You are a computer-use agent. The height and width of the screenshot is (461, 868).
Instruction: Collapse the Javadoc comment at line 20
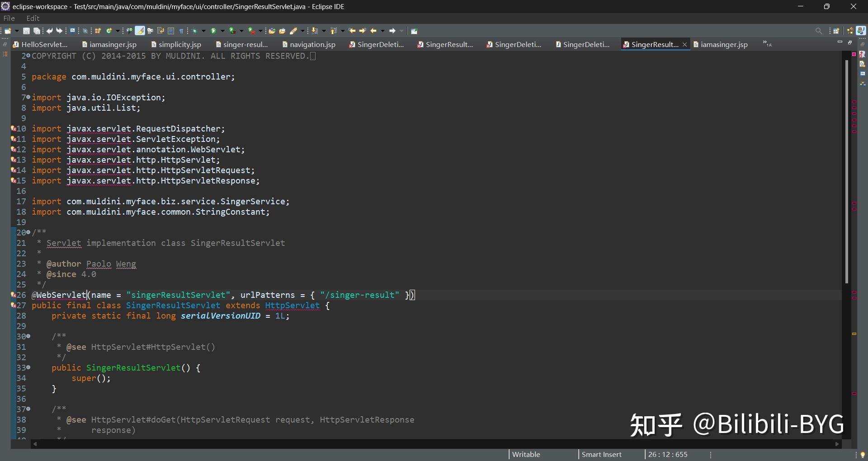28,232
